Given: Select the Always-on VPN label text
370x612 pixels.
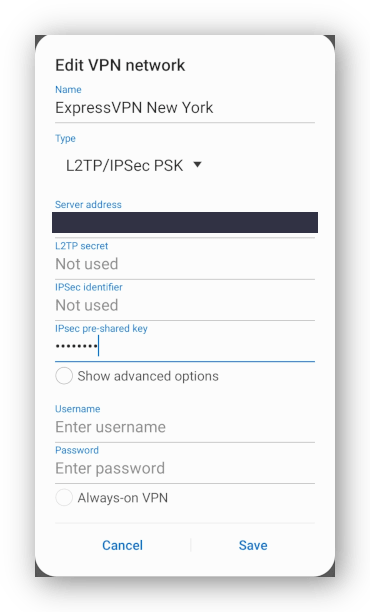Looking at the screenshot, I should tap(123, 498).
